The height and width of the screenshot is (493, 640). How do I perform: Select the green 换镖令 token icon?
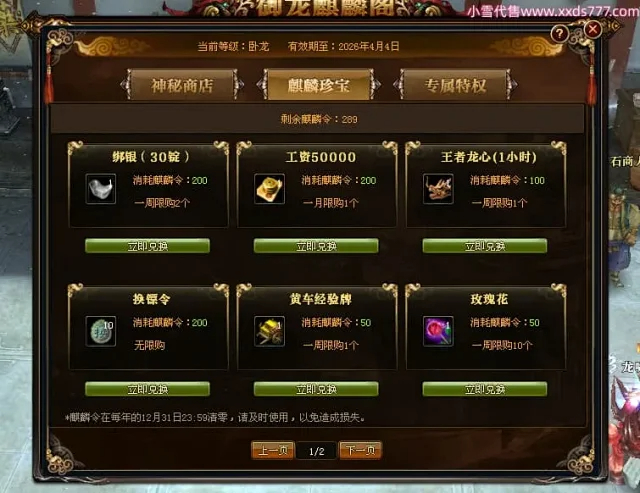[x=101, y=331]
